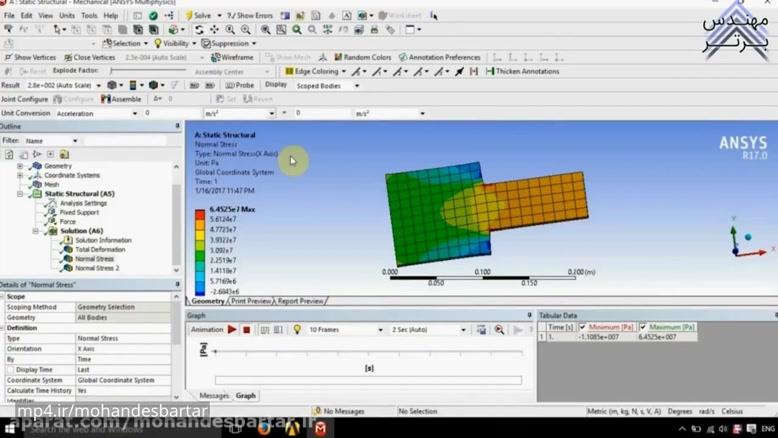The width and height of the screenshot is (778, 438).
Task: Click the Assemble button
Action: 121,99
